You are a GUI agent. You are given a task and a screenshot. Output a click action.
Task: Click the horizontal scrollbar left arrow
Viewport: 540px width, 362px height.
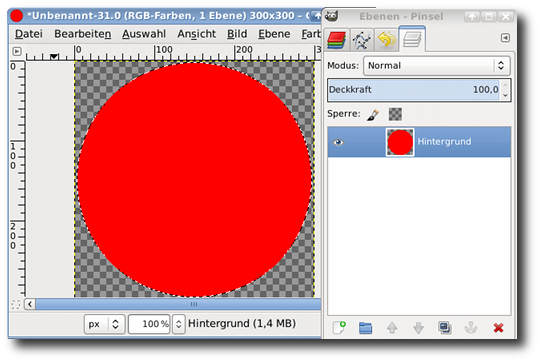point(30,304)
